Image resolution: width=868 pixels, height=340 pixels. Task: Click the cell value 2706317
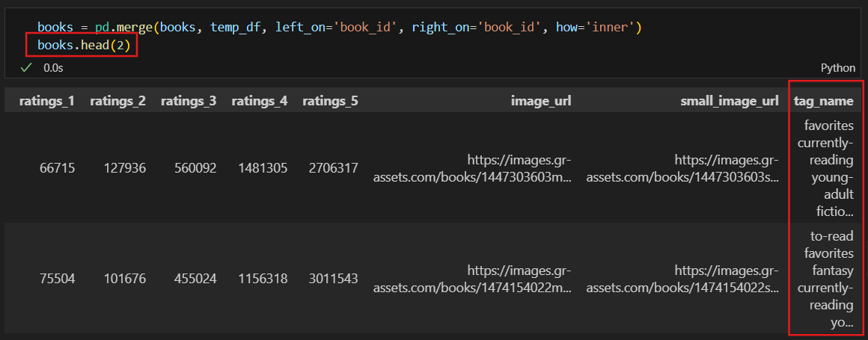pos(333,167)
